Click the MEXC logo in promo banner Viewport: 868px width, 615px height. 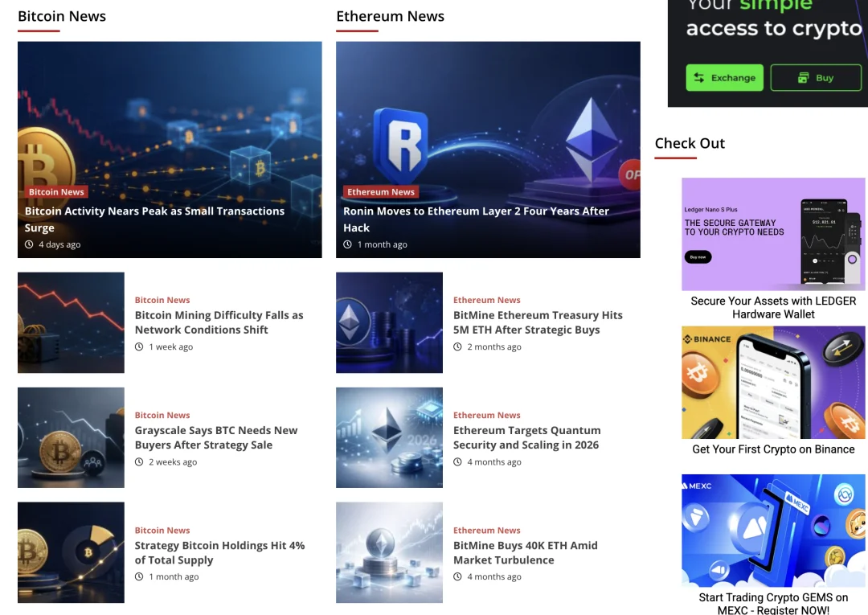tap(697, 486)
